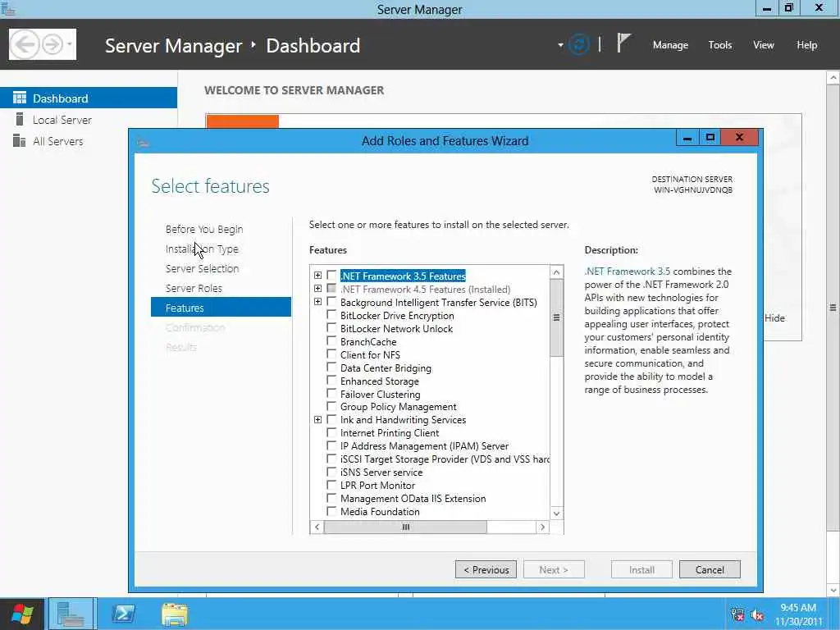Expand the Ink and Handwriting Services node

click(x=317, y=419)
